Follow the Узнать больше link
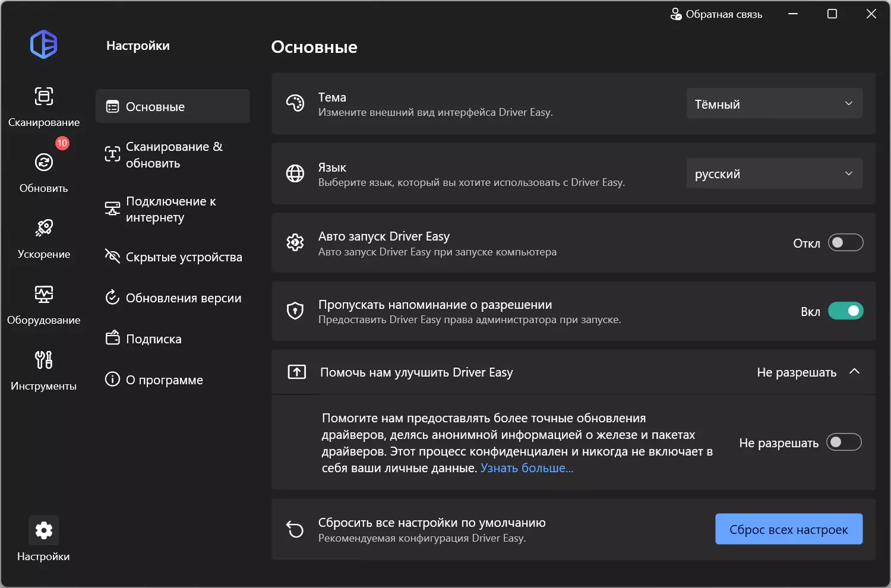 click(x=527, y=468)
